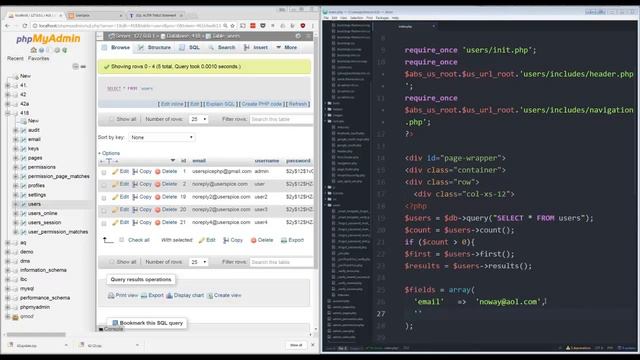Image resolution: width=640 pixels, height=360 pixels.
Task: Copy icon for noreply4@userspice.com row
Action: click(x=135, y=223)
